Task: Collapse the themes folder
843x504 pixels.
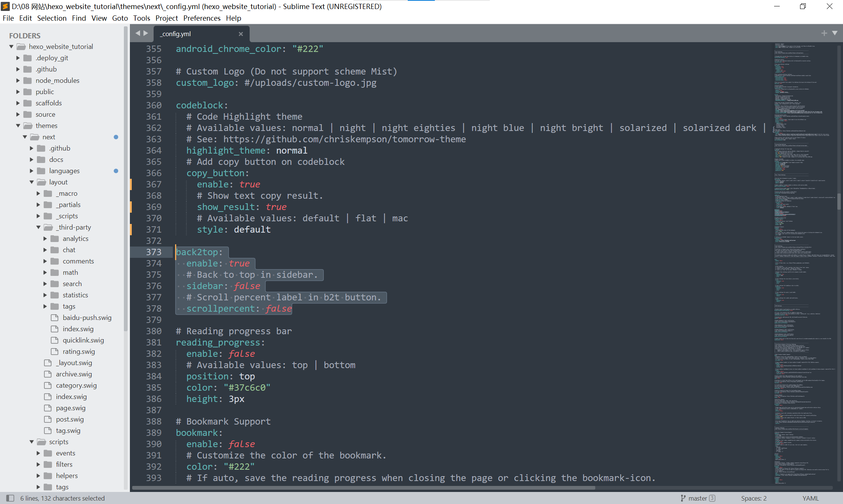Action: click(x=18, y=125)
